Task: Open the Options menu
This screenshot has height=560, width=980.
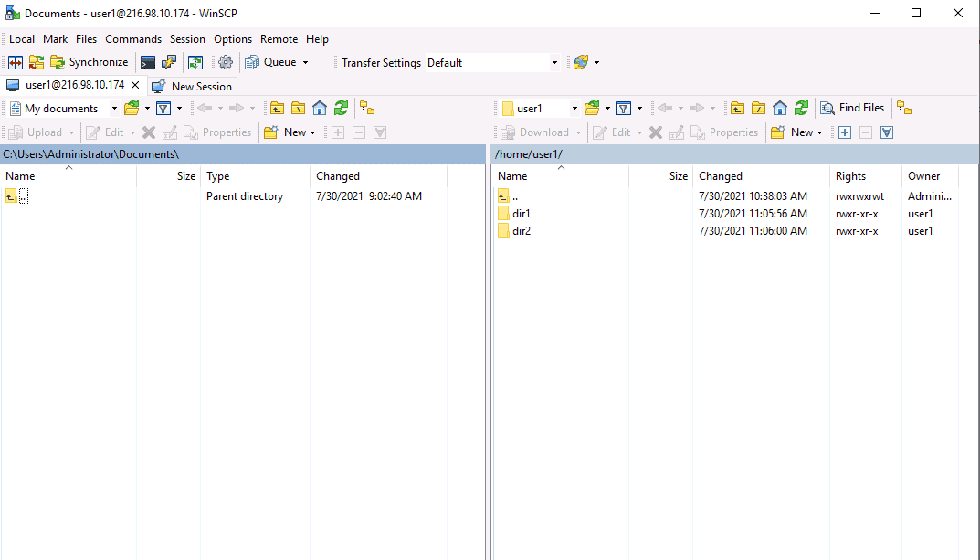Action: point(233,38)
